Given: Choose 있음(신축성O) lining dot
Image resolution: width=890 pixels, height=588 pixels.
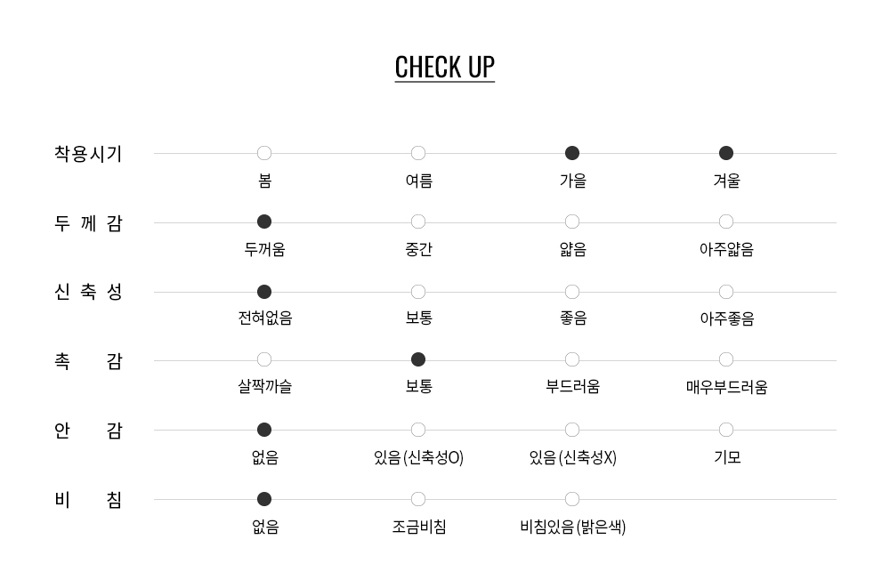Looking at the screenshot, I should click(418, 430).
